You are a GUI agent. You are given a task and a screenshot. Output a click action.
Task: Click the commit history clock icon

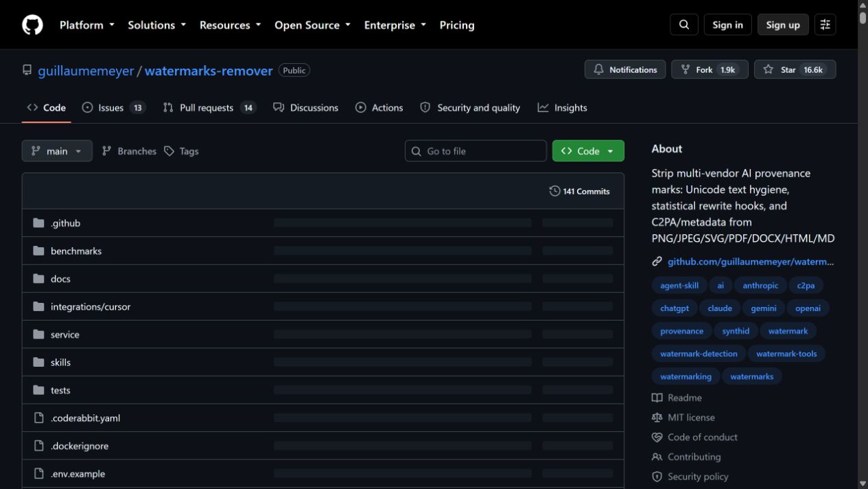[x=555, y=191]
